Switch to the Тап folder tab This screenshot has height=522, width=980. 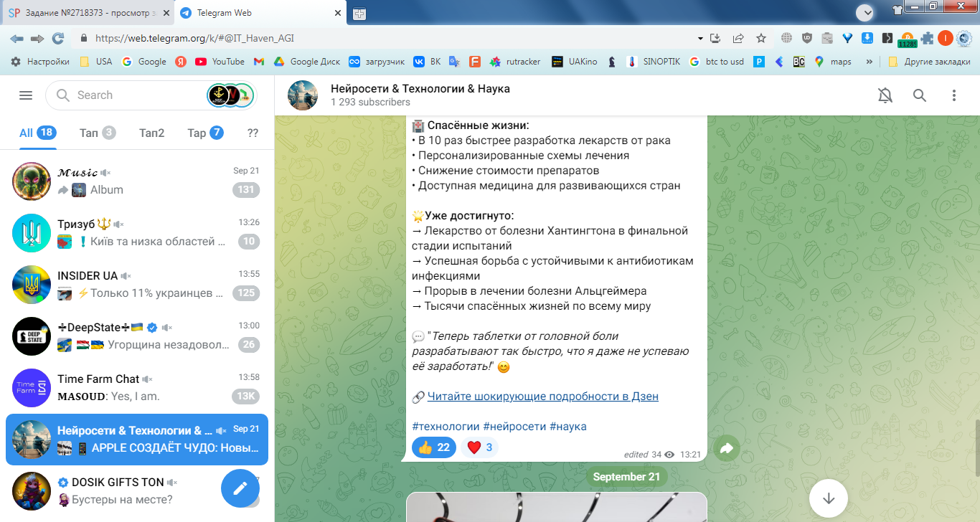(x=98, y=133)
